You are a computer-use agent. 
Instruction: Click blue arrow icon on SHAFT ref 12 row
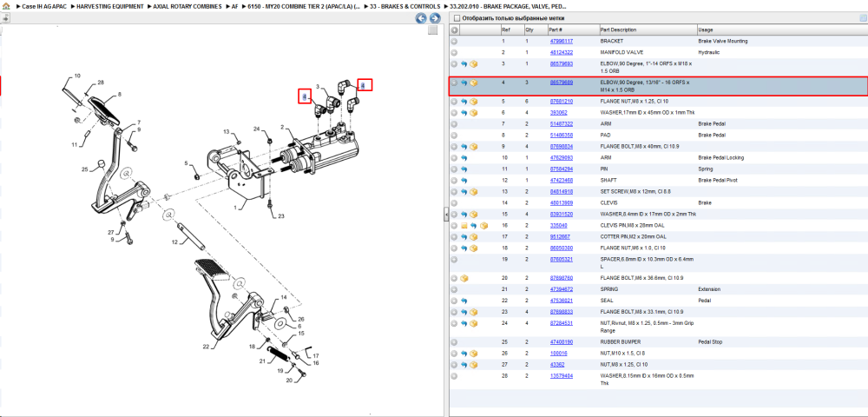coord(464,181)
